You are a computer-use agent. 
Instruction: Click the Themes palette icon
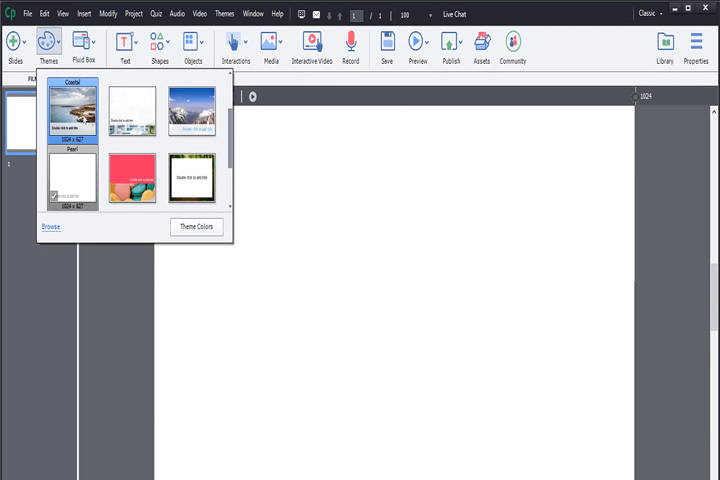(x=46, y=41)
